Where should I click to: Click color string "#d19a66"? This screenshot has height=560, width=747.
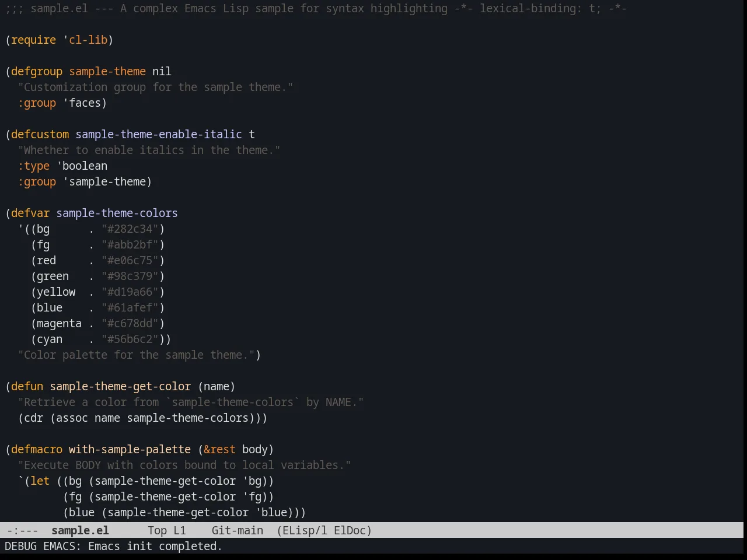(x=130, y=292)
